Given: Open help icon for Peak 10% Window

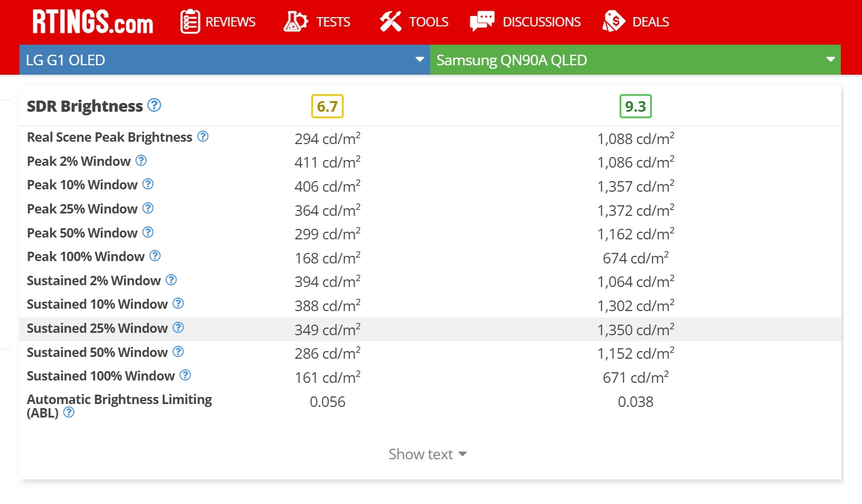Looking at the screenshot, I should (x=148, y=184).
